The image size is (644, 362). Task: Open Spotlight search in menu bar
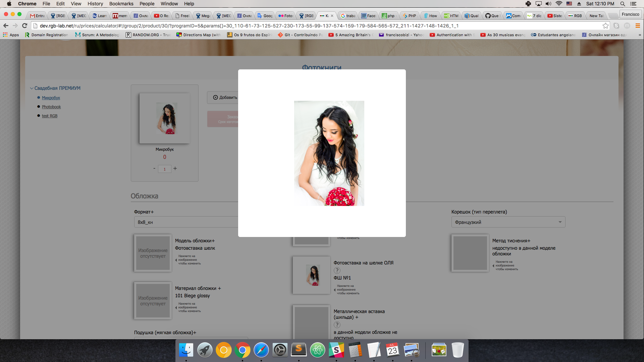click(623, 4)
